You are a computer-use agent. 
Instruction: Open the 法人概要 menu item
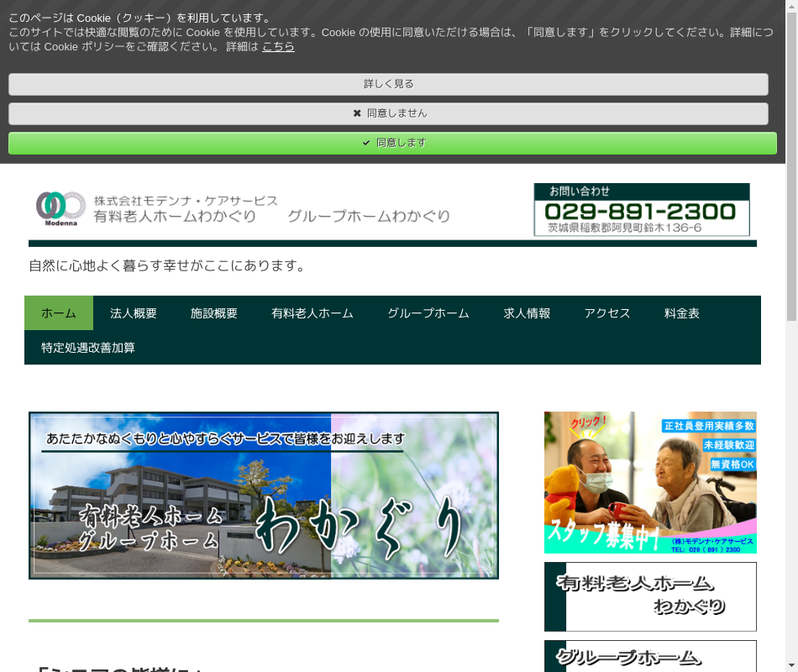(134, 313)
